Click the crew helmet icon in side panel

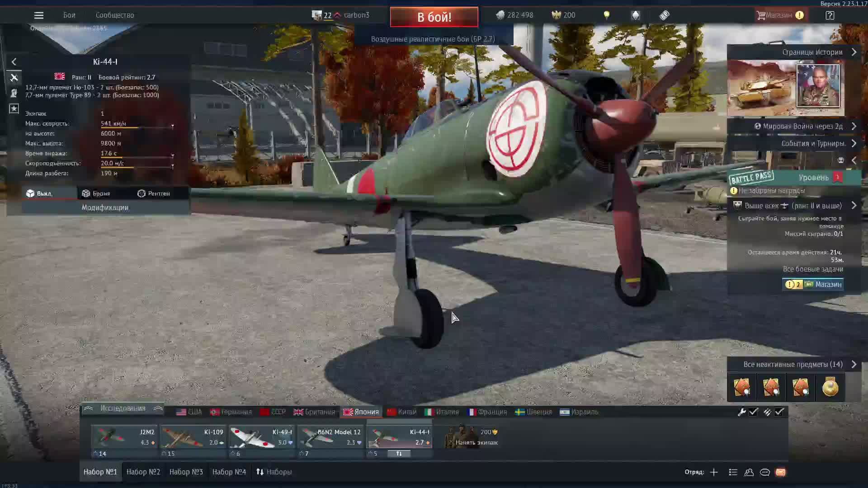point(14,93)
